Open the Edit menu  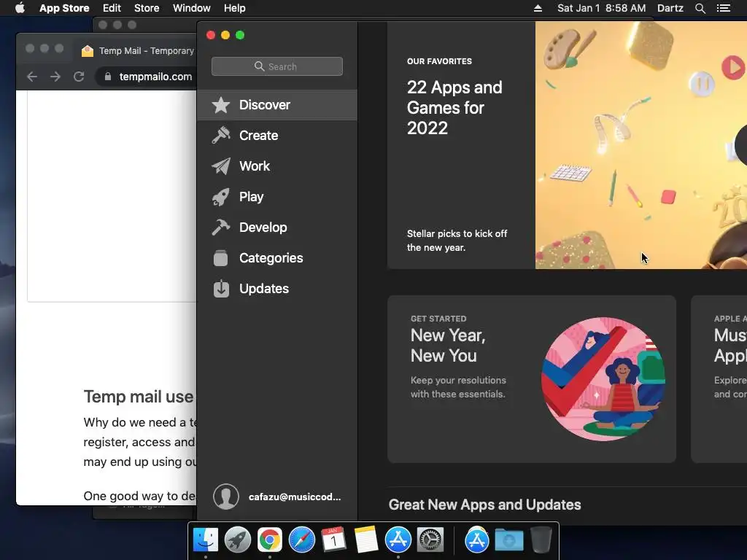point(112,8)
